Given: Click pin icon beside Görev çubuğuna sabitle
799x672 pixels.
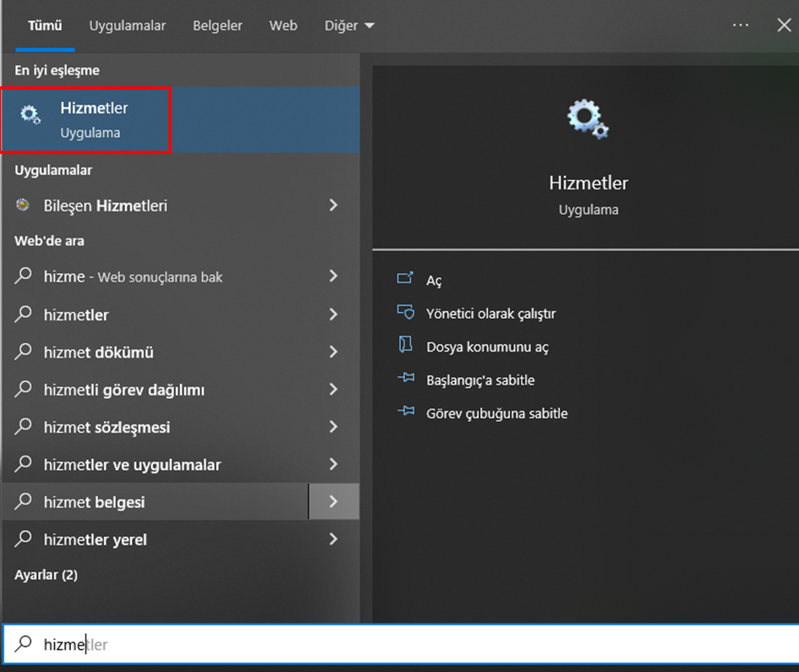Looking at the screenshot, I should tap(406, 411).
